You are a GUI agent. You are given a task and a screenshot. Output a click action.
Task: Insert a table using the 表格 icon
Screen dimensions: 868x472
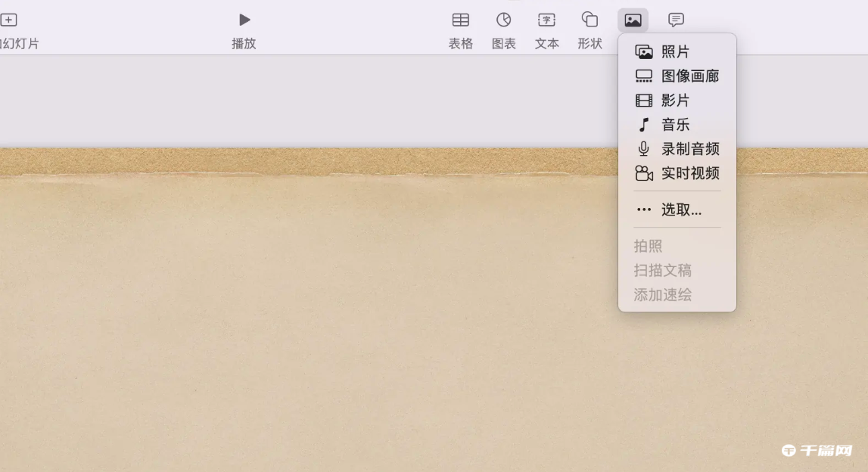[x=460, y=20]
